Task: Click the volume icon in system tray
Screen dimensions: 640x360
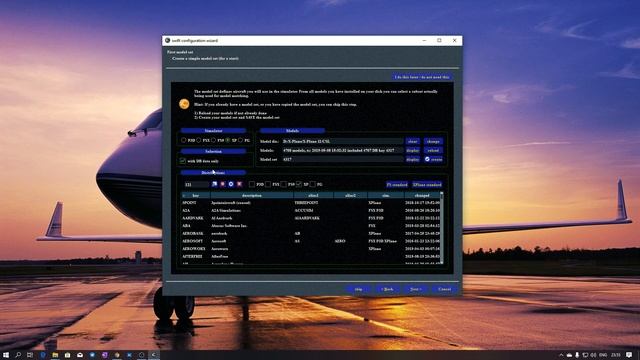Action: 593,355
